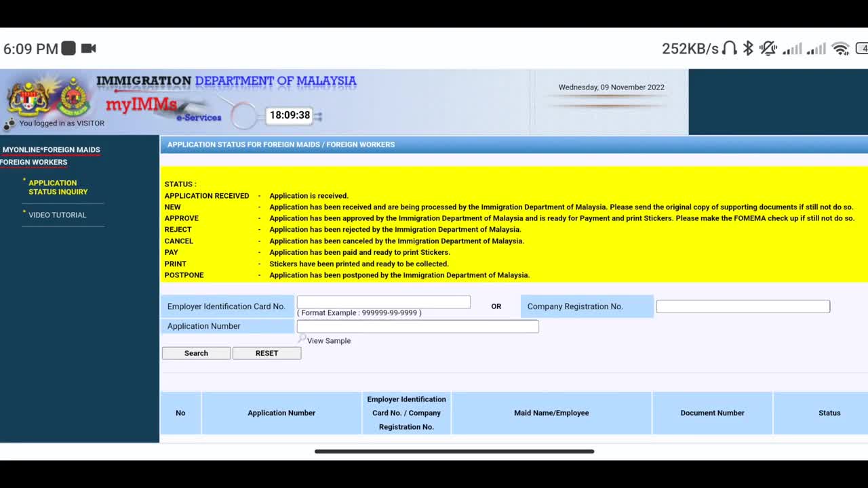Click the Search button
This screenshot has height=488, width=868.
coord(196,353)
